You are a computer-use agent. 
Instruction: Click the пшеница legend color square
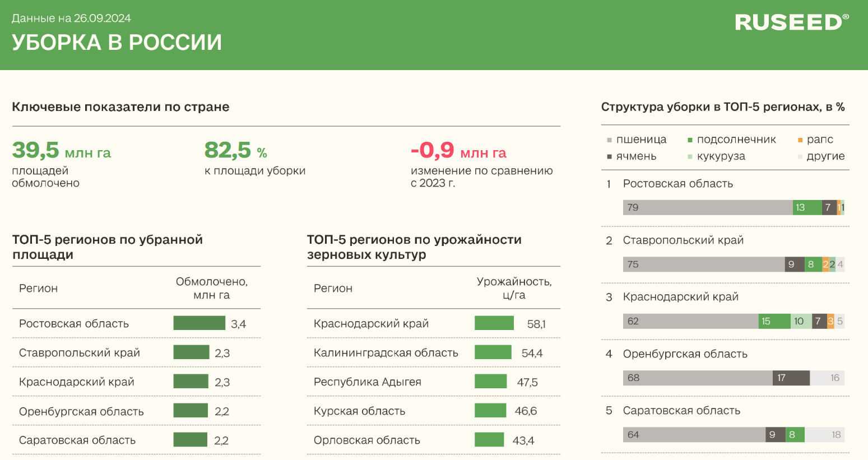609,140
